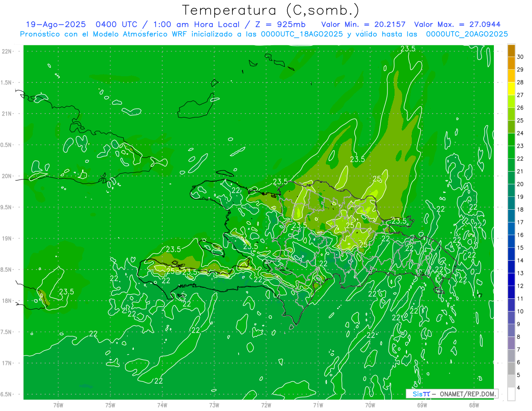Image resolution: width=532 pixels, height=411 pixels.
Task: Pick the dark blue swatch between 12 and 13
Action: click(511, 280)
